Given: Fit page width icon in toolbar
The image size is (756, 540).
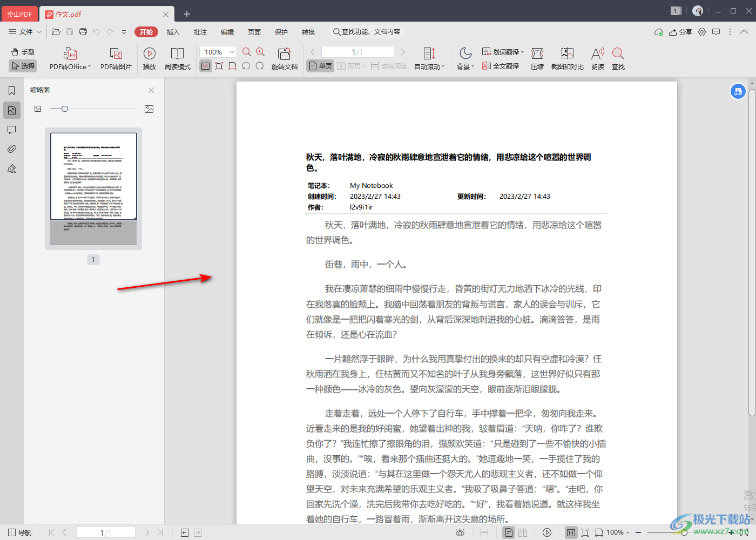Looking at the screenshot, I should pos(233,66).
